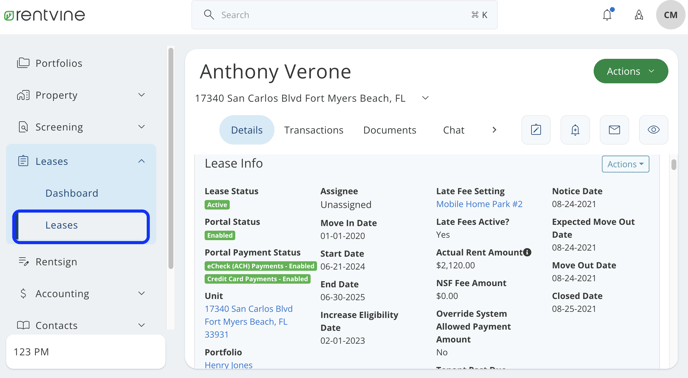
Task: Switch to the Documents tab
Action: click(x=390, y=130)
